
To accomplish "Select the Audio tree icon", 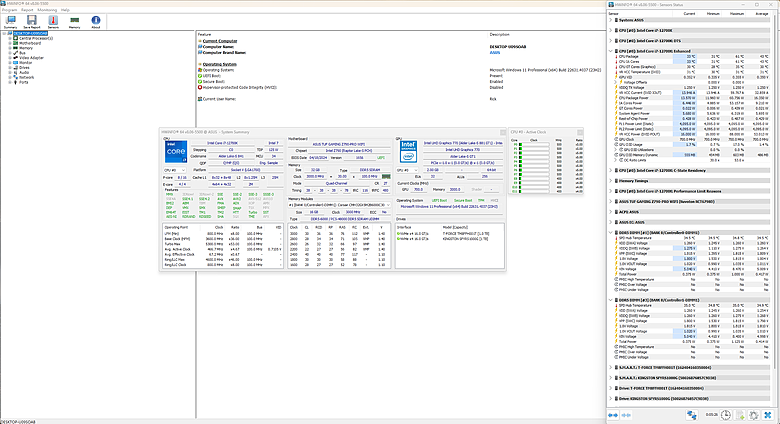I will 16,72.
